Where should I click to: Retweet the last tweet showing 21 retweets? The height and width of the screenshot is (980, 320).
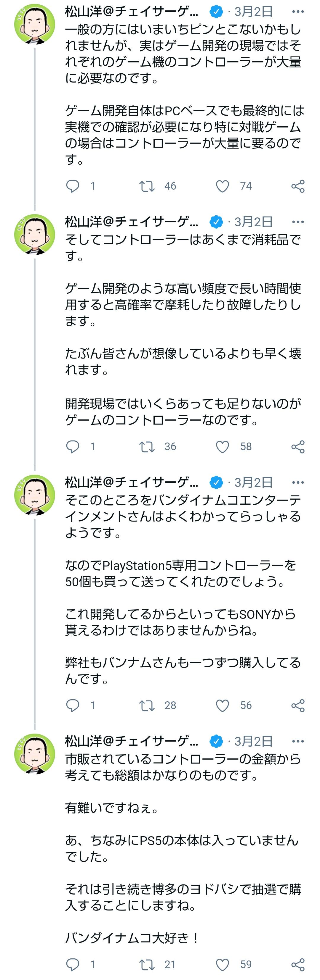tap(147, 964)
